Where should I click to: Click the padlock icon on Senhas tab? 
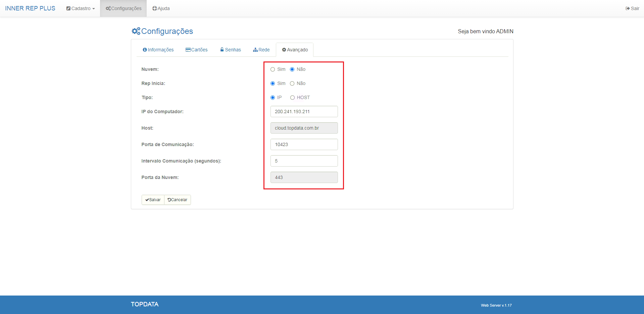[x=222, y=50]
